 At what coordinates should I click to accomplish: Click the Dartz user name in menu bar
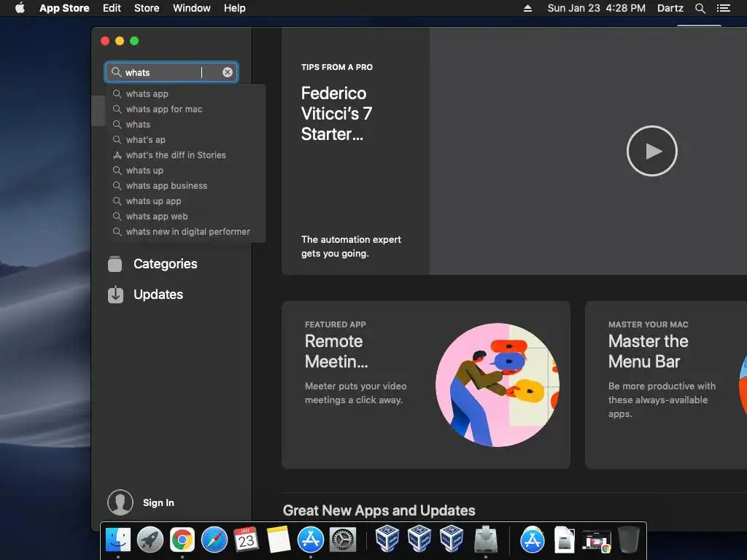tap(670, 8)
